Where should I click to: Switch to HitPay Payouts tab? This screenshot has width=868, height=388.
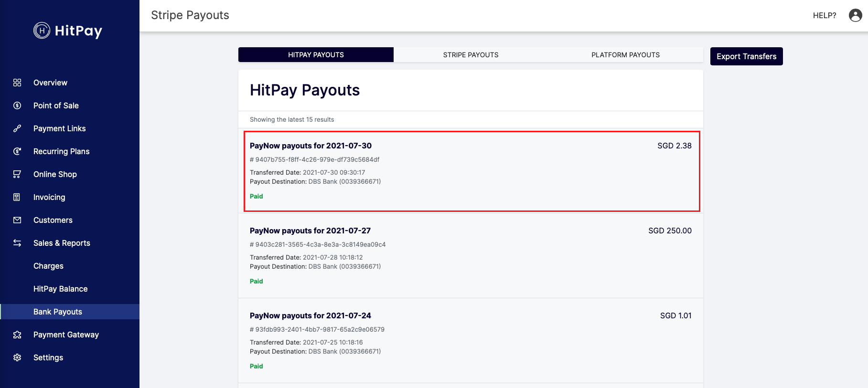316,55
